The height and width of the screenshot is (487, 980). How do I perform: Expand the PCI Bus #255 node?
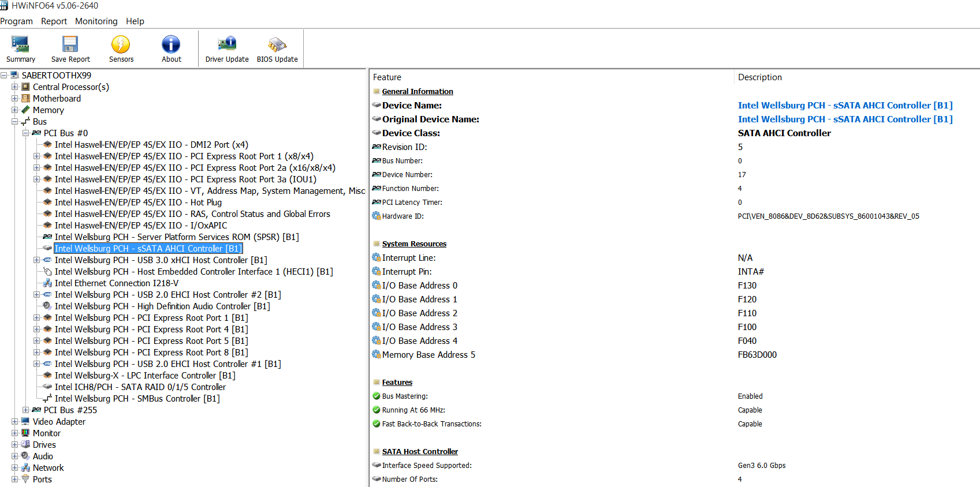26,410
